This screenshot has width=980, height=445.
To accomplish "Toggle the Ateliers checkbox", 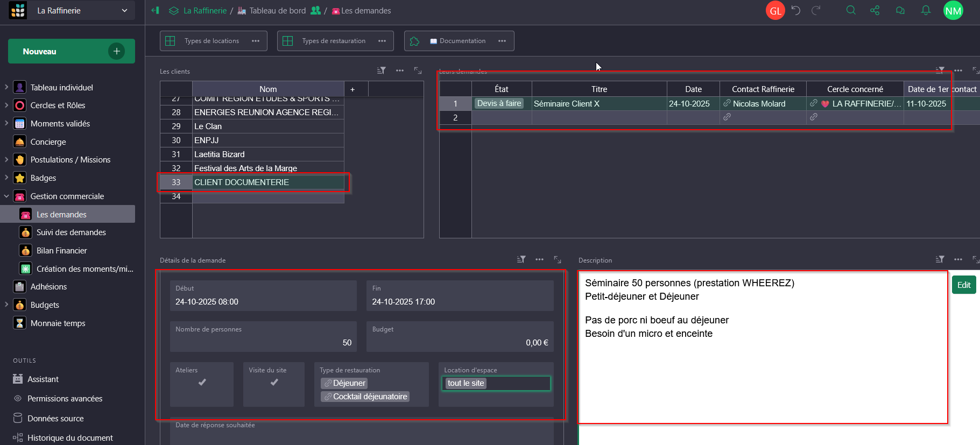I will [202, 383].
